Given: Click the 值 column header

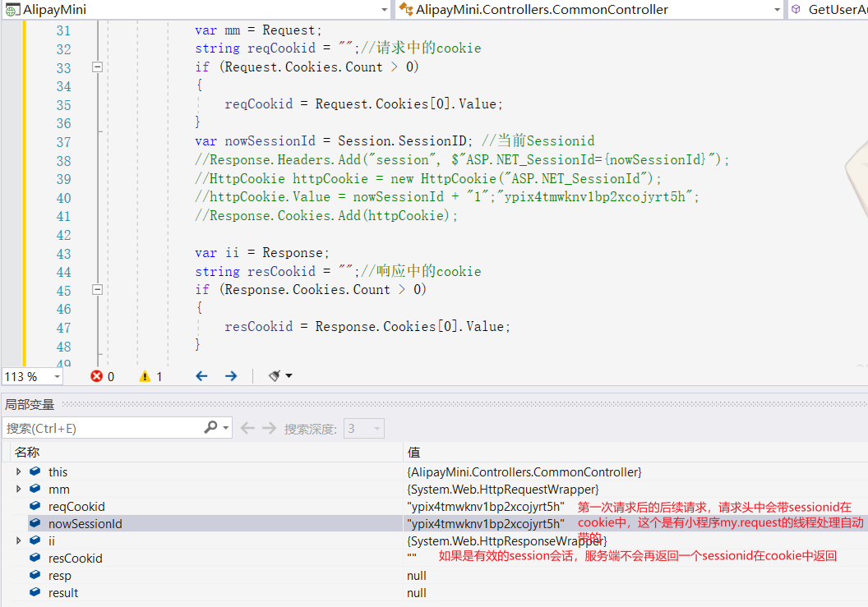Looking at the screenshot, I should (414, 452).
